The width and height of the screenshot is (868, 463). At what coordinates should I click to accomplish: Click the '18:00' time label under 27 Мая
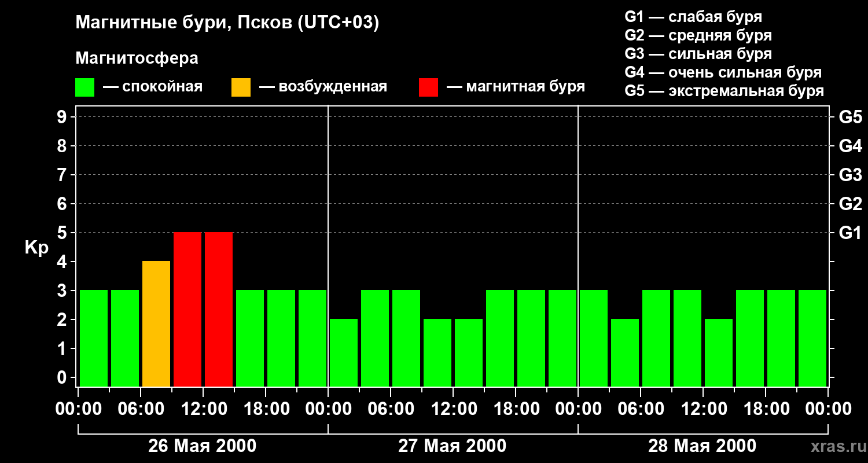tap(516, 409)
